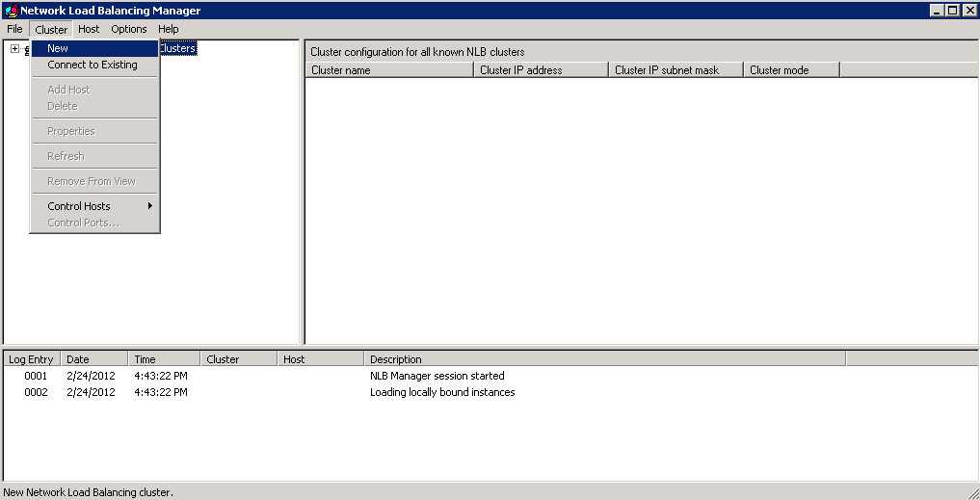The height and width of the screenshot is (500, 980).
Task: Click the Date column header in log
Action: [94, 358]
